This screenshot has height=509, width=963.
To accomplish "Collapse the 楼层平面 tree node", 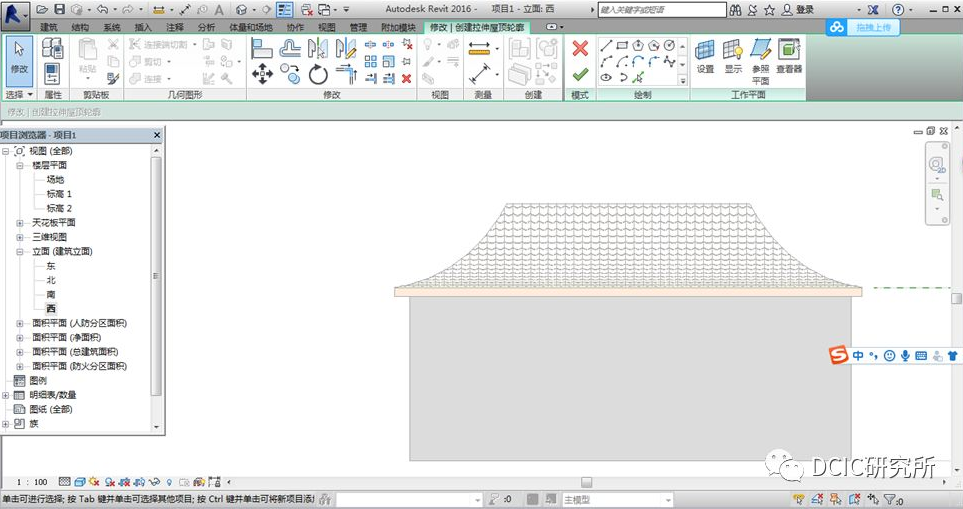I will (x=20, y=165).
